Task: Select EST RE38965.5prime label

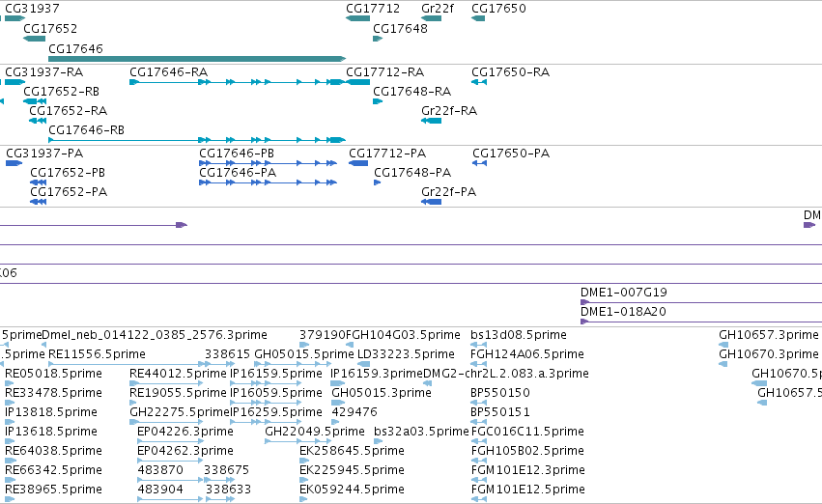Action: 53,490
